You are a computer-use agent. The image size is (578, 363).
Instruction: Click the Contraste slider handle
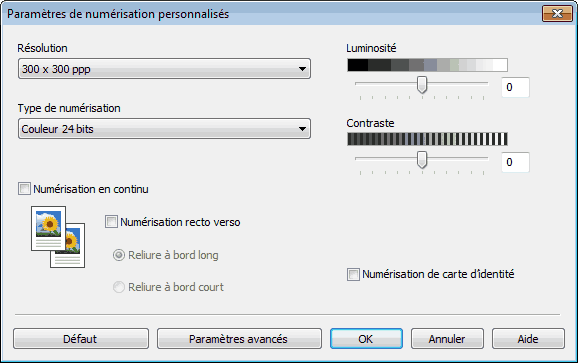point(422,160)
